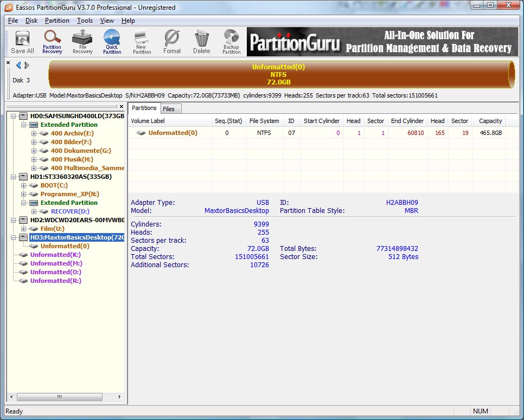Click the HD1 ST3360320AS disk icon
The image size is (524, 420).
(x=23, y=177)
